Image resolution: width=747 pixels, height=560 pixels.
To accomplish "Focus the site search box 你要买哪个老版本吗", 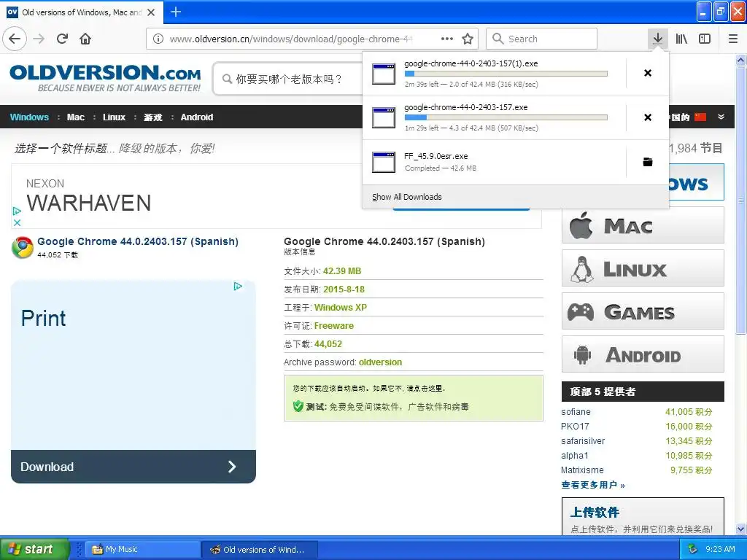I will pyautogui.click(x=288, y=79).
